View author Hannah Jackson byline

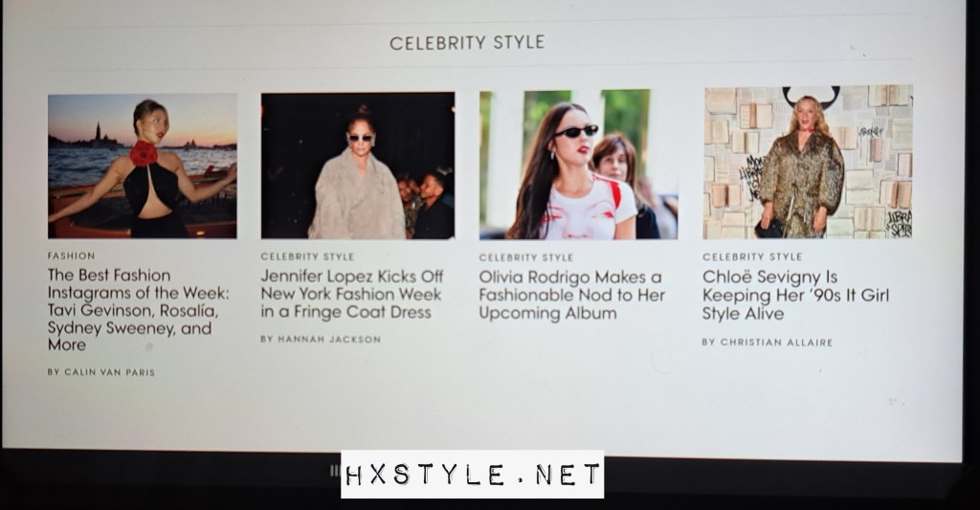tap(321, 340)
